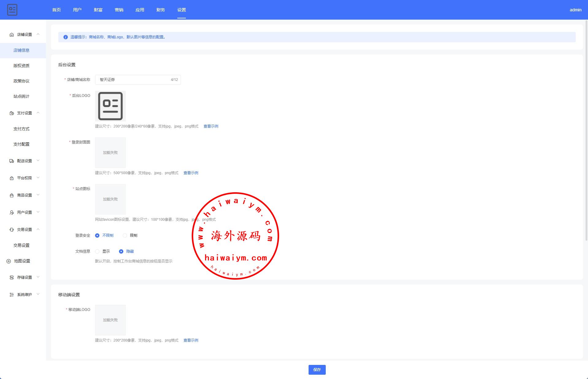
Task: Select the 限制 login security radio
Action: (125, 235)
